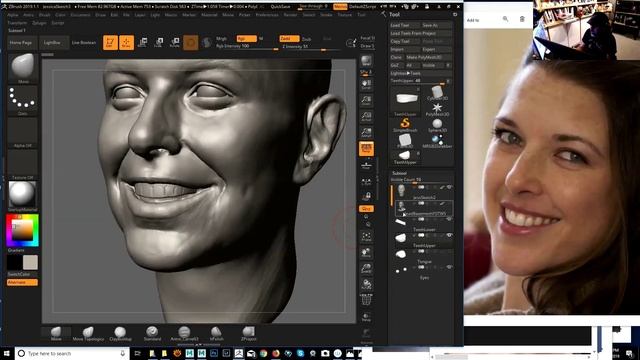
Task: Click the secondary color swatch
Action: [14, 262]
